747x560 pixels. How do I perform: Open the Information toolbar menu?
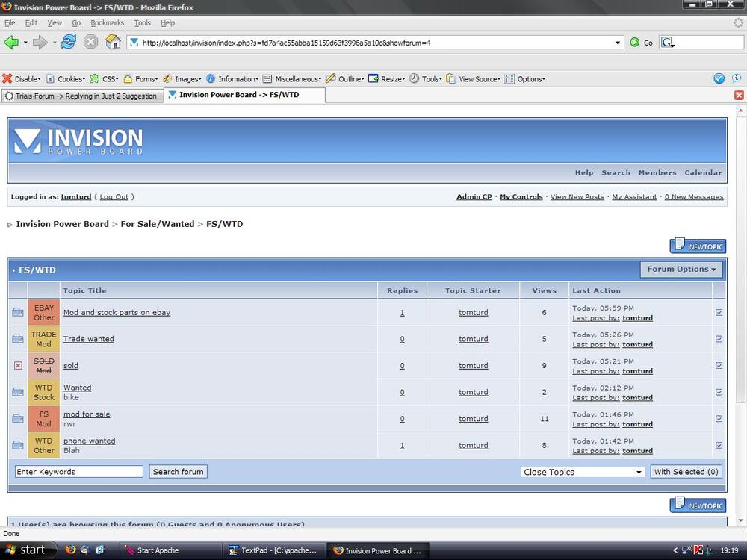coord(232,79)
